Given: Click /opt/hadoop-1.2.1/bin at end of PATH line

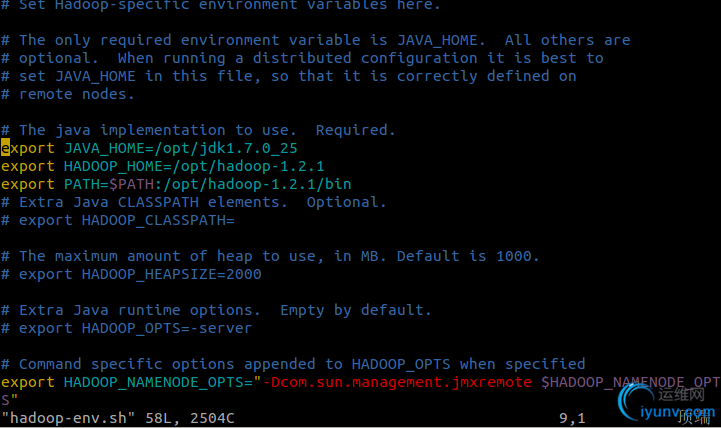Looking at the screenshot, I should [257, 184].
